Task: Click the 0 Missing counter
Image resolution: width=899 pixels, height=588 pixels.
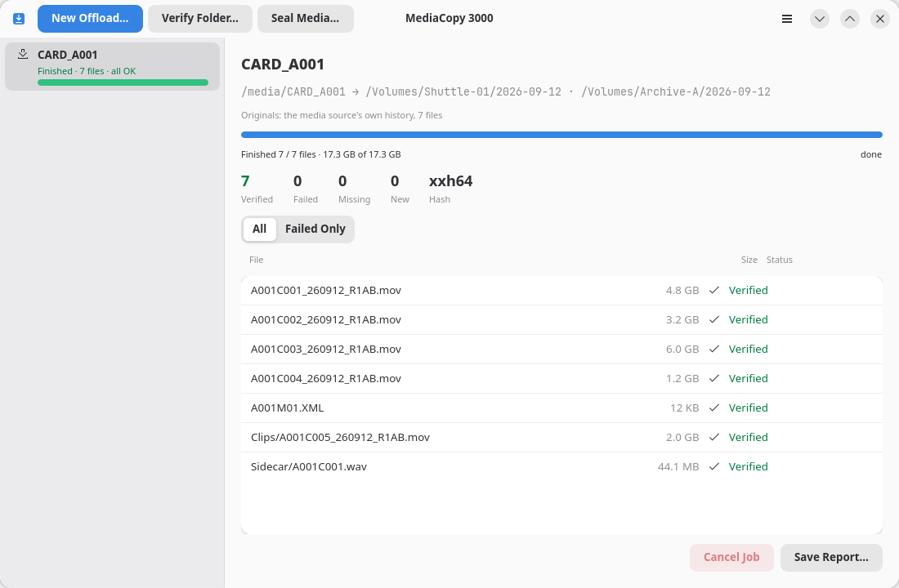Action: tap(354, 189)
